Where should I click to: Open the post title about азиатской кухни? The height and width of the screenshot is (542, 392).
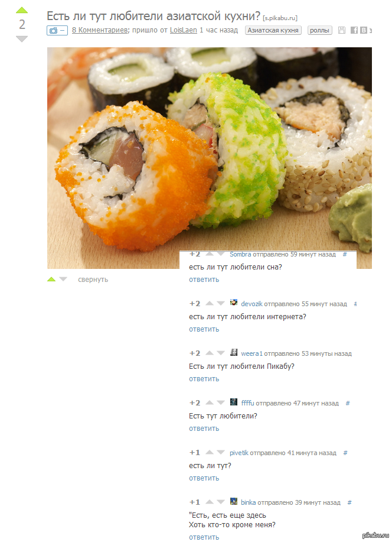(153, 16)
